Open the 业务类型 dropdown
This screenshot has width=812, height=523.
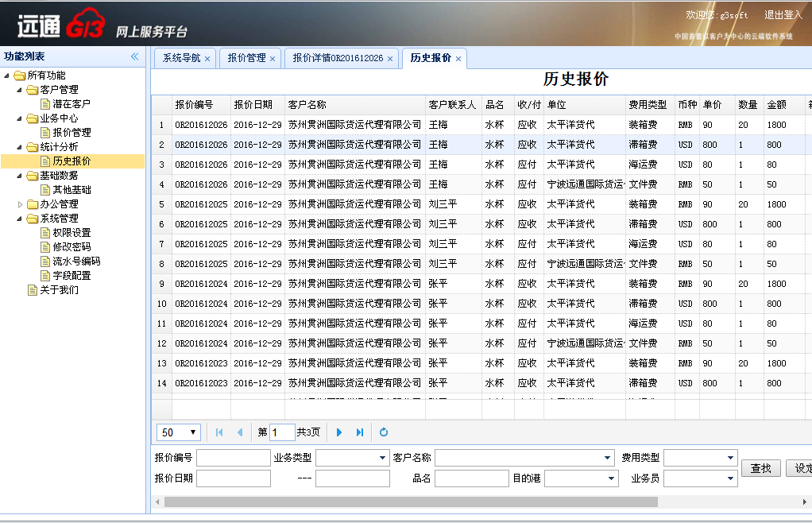point(382,458)
